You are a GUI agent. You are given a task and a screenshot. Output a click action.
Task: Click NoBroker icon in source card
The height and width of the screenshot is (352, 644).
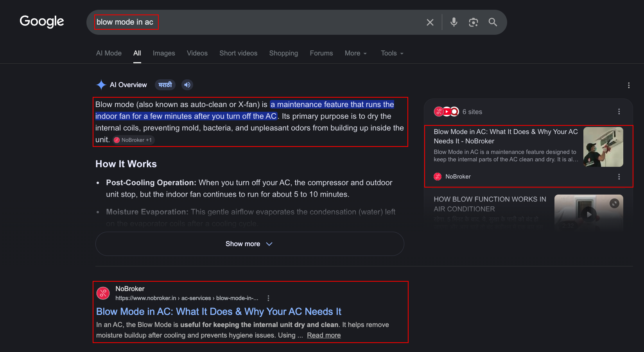pyautogui.click(x=438, y=177)
